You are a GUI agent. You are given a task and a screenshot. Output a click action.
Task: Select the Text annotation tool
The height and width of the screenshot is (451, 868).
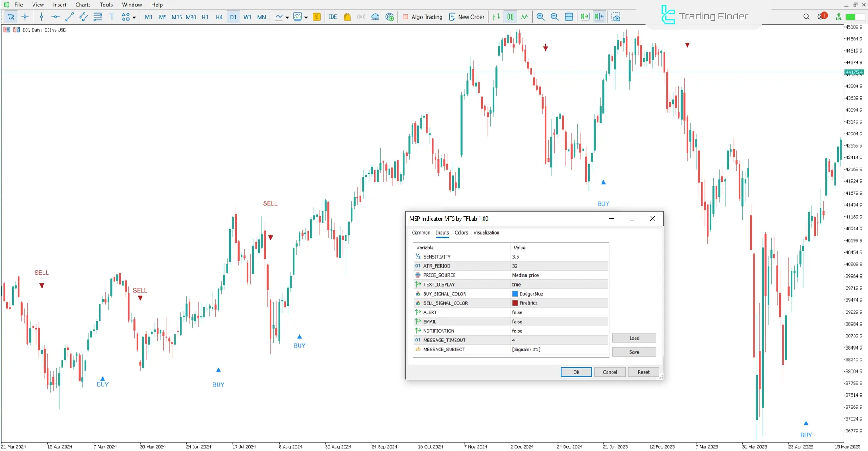pyautogui.click(x=112, y=17)
